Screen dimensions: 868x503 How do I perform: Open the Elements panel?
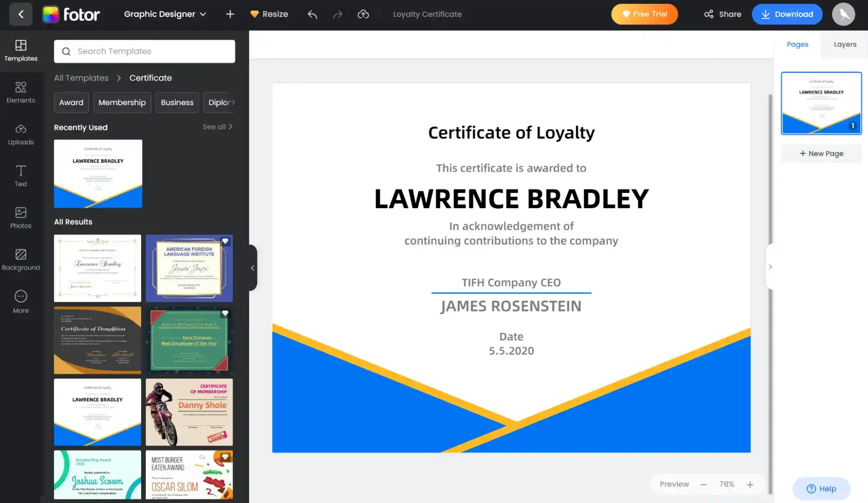(x=20, y=92)
